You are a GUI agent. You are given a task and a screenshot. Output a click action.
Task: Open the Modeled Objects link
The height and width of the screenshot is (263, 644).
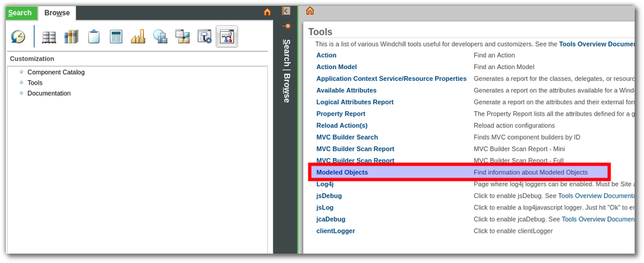click(x=342, y=173)
